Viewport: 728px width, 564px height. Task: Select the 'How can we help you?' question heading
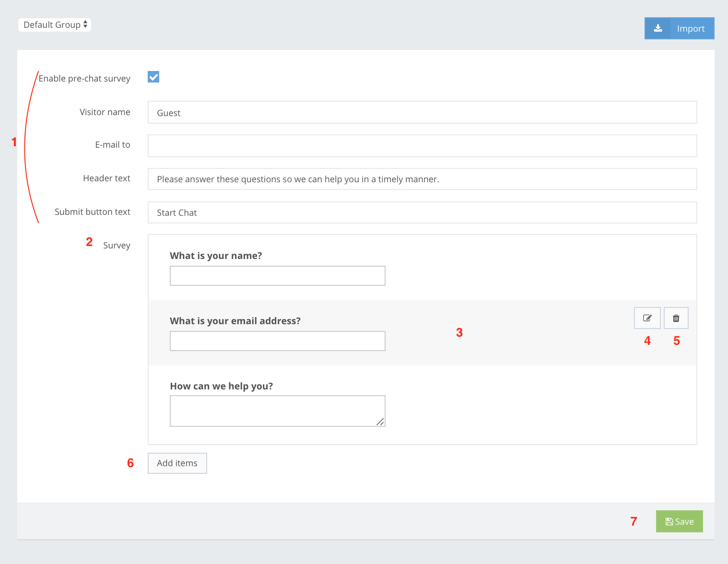click(221, 386)
